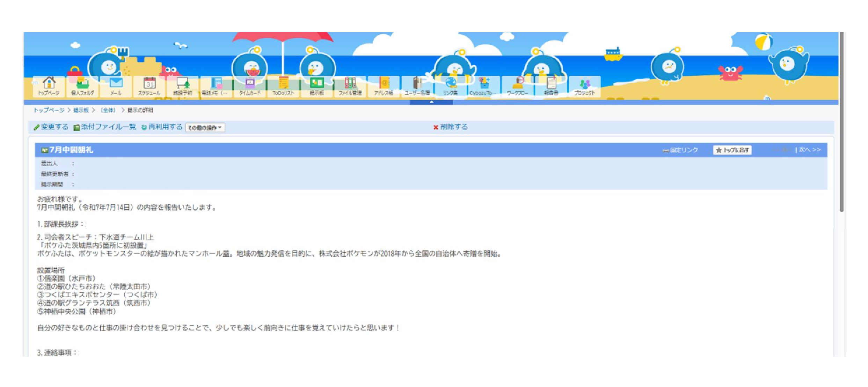Click the line 2. 司会者スピーチ:下水道チーム川上
Screen dimensions: 868x387
tap(95, 237)
